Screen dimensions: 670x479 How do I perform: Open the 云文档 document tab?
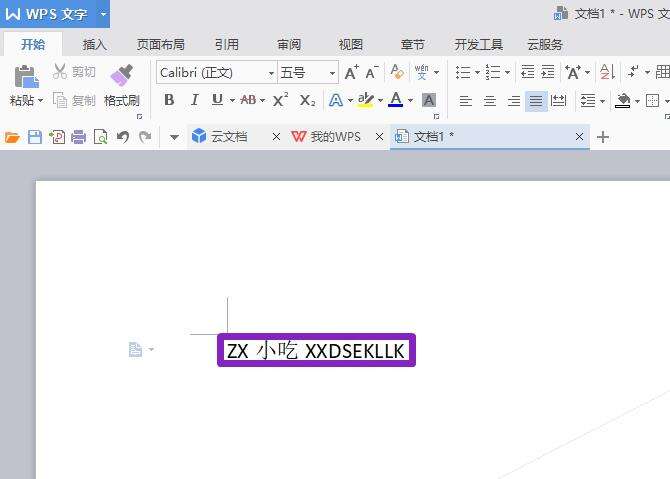tap(229, 137)
